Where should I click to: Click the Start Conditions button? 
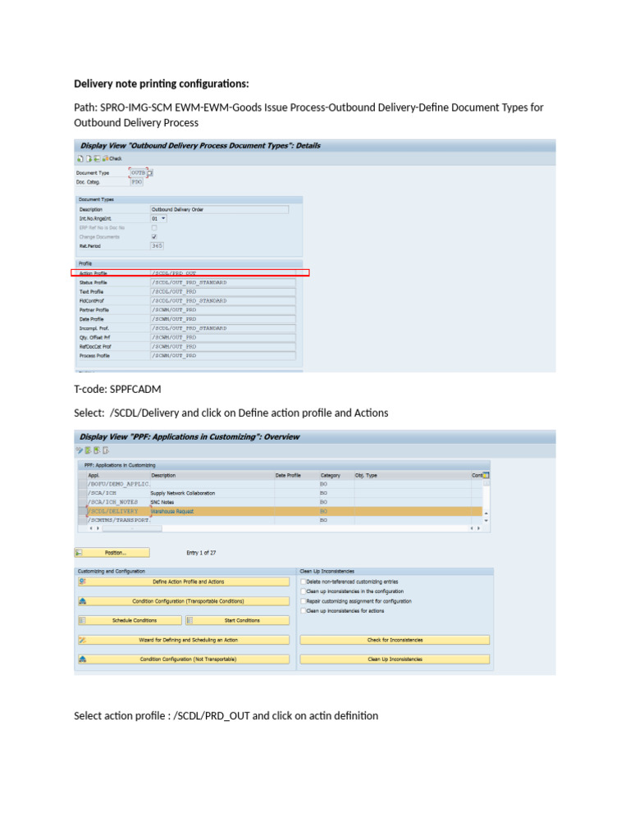pyautogui.click(x=237, y=620)
